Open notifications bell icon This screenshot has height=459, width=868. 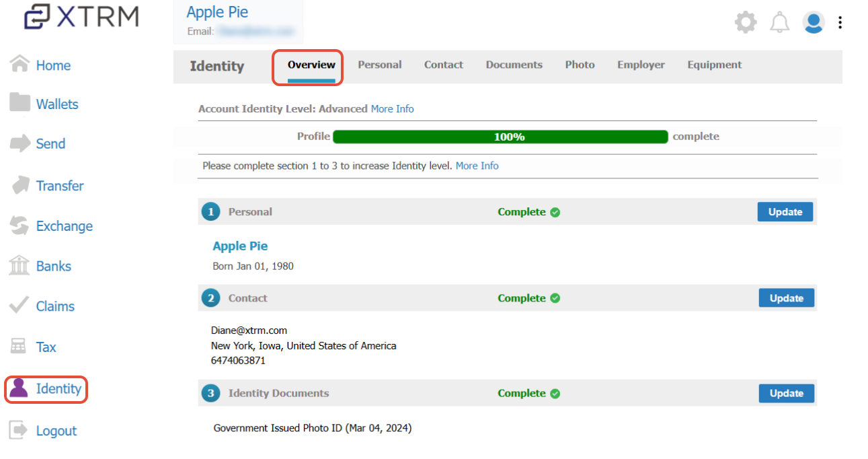(x=779, y=22)
